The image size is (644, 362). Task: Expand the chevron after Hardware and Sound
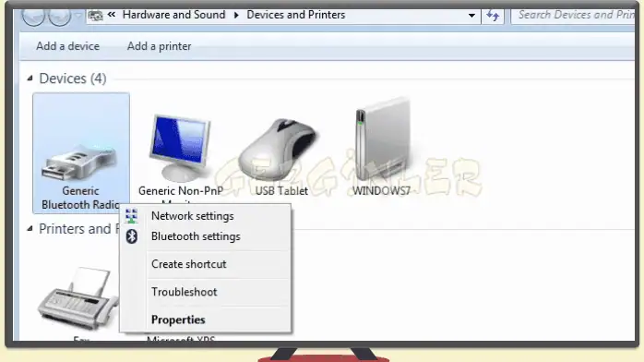(236, 15)
